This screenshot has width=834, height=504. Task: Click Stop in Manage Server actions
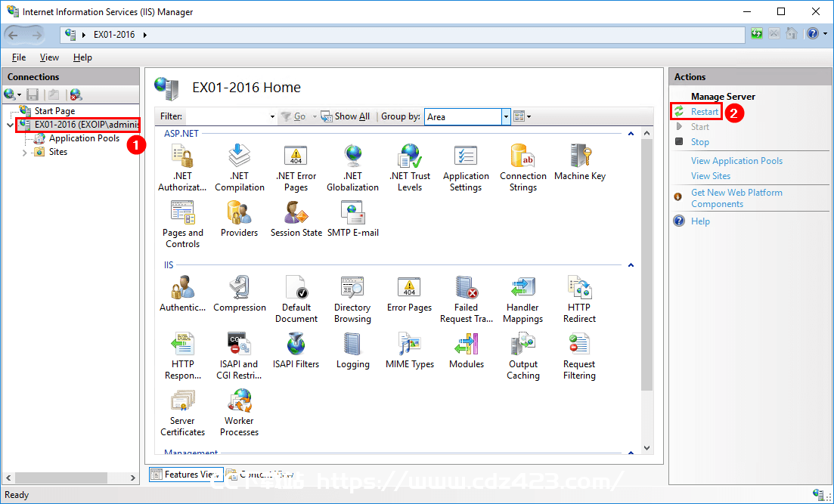click(x=700, y=142)
